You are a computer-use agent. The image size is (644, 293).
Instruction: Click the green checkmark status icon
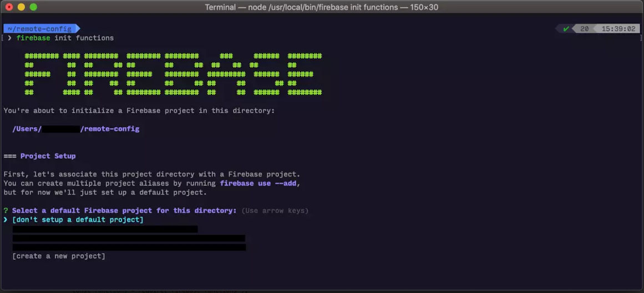(566, 29)
